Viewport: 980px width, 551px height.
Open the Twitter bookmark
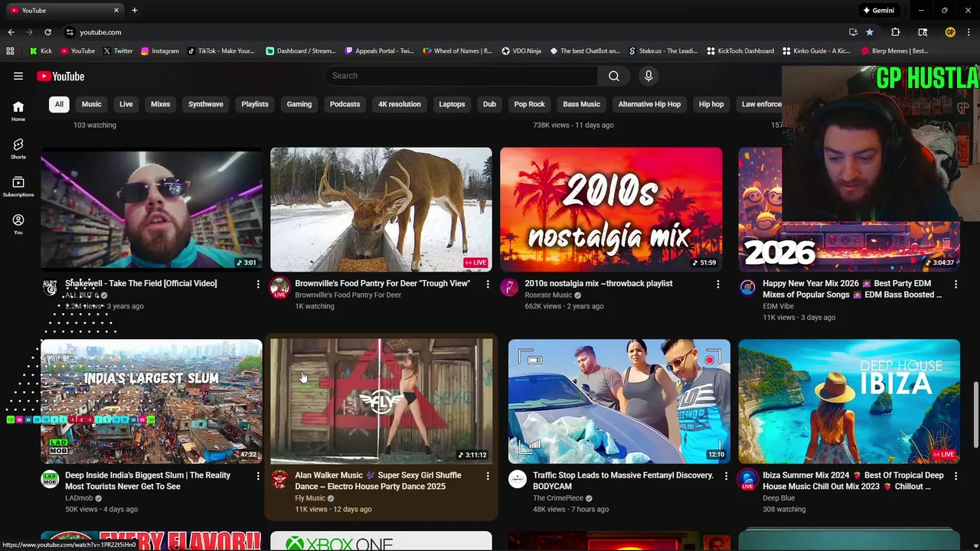118,51
